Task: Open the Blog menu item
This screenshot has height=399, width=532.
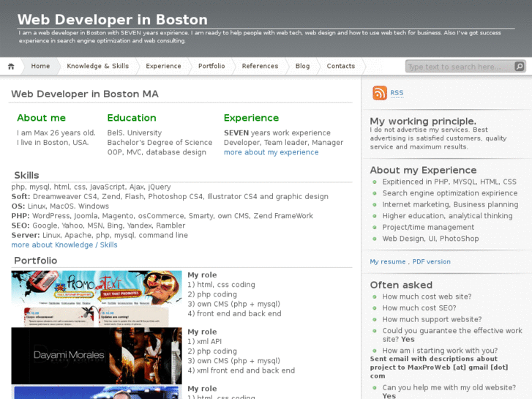Action: (302, 66)
